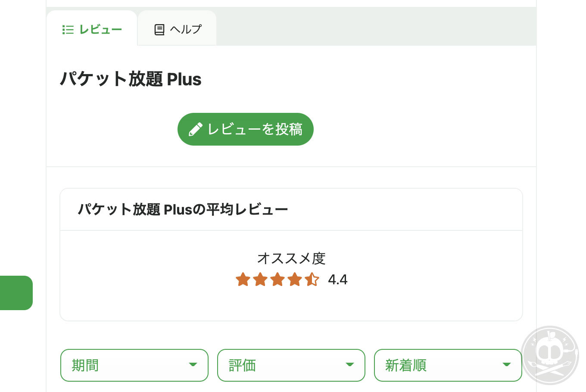The image size is (586, 392).
Task: Click the first orange rating star
Action: point(243,280)
